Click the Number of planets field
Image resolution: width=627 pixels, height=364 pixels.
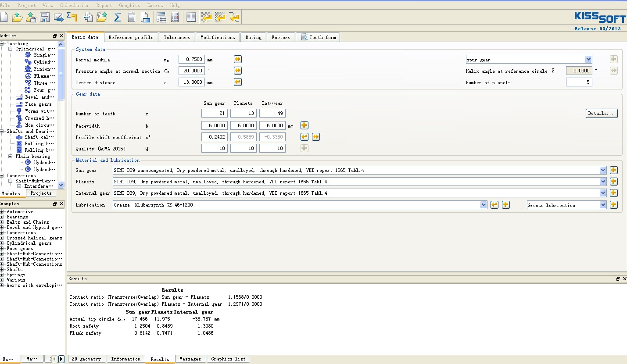[x=579, y=82]
